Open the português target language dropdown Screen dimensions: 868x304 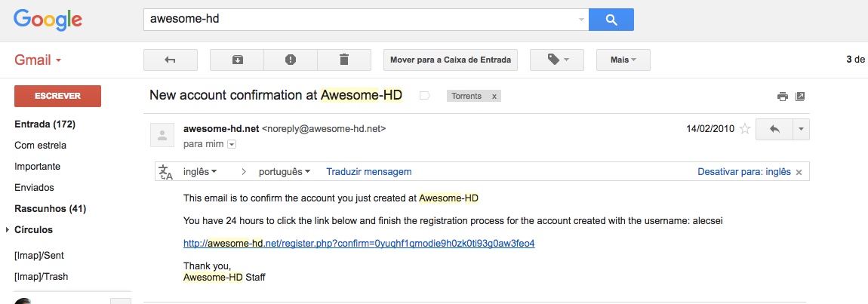285,172
